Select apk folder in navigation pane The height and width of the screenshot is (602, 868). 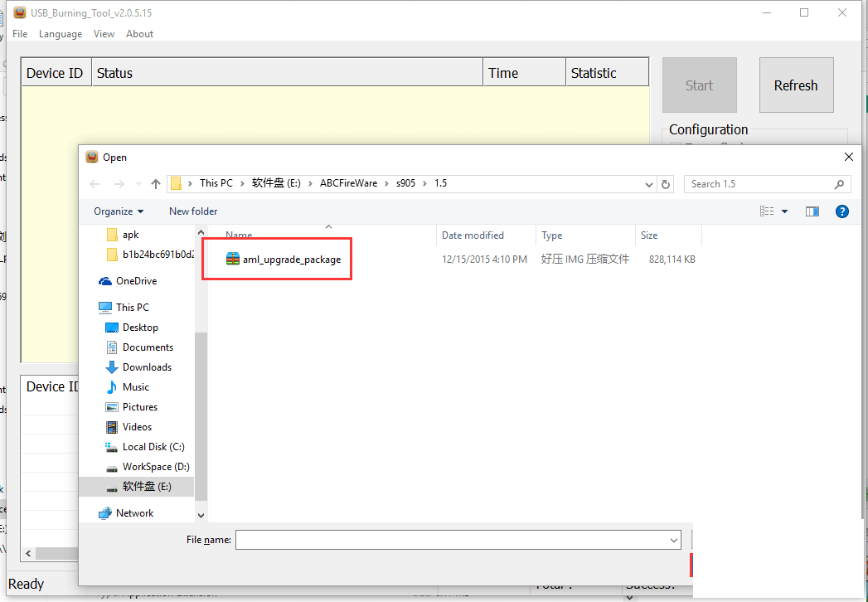[131, 235]
